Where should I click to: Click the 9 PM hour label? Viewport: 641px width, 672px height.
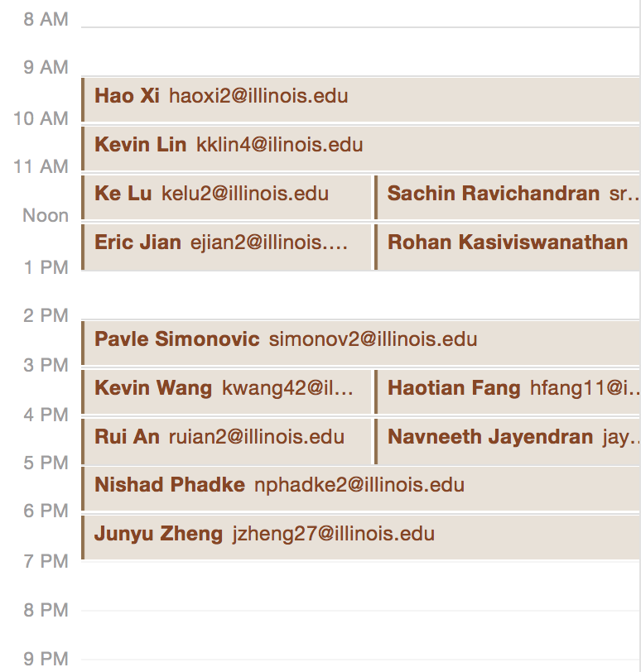(46, 660)
